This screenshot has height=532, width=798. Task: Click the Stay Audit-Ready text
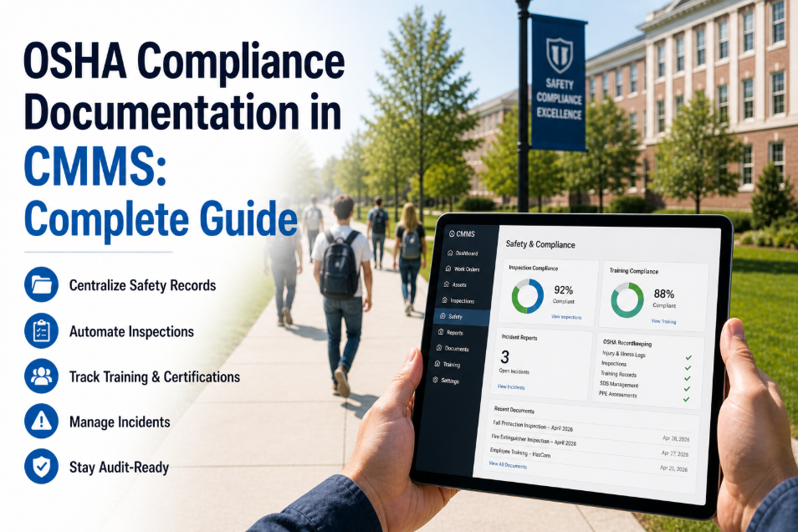click(x=119, y=467)
